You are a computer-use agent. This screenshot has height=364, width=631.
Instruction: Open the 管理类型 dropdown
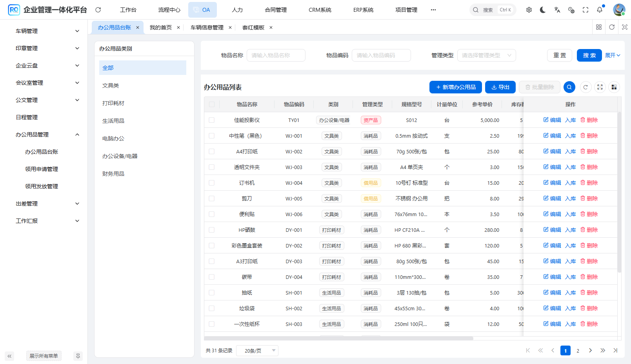click(x=486, y=55)
